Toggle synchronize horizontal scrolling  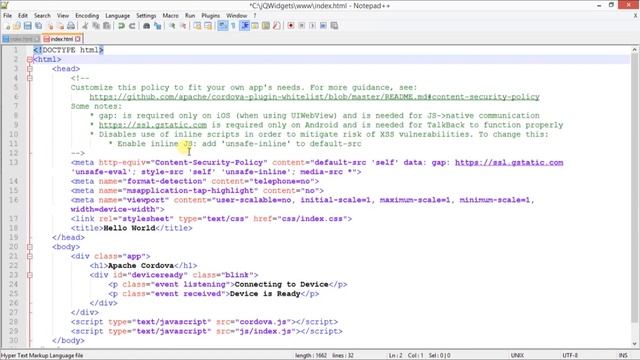[208, 26]
